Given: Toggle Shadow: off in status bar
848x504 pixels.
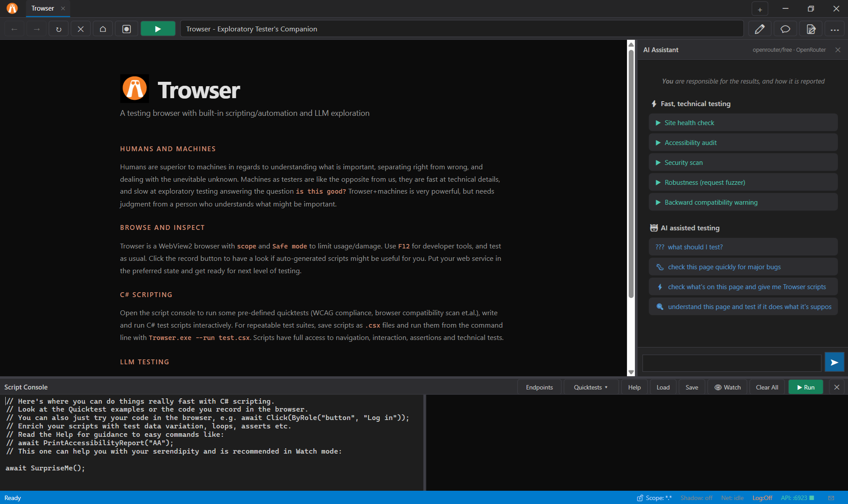Looking at the screenshot, I should [696, 498].
